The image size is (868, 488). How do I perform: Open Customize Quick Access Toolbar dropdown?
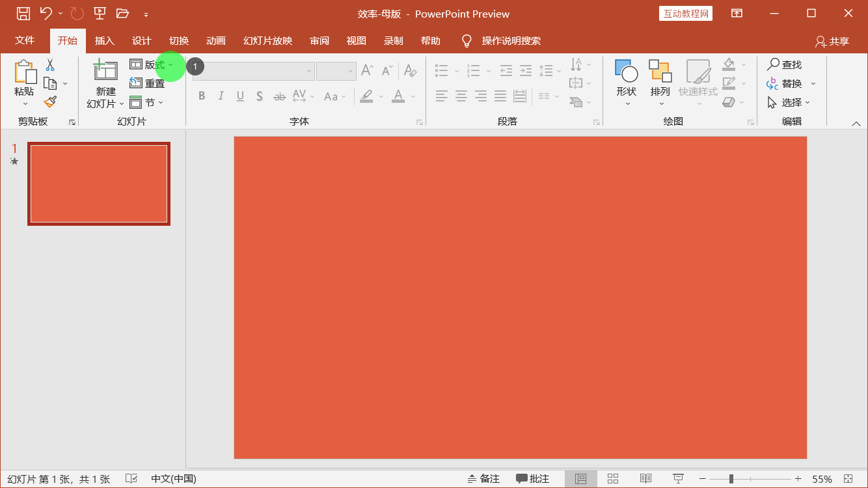click(x=146, y=14)
